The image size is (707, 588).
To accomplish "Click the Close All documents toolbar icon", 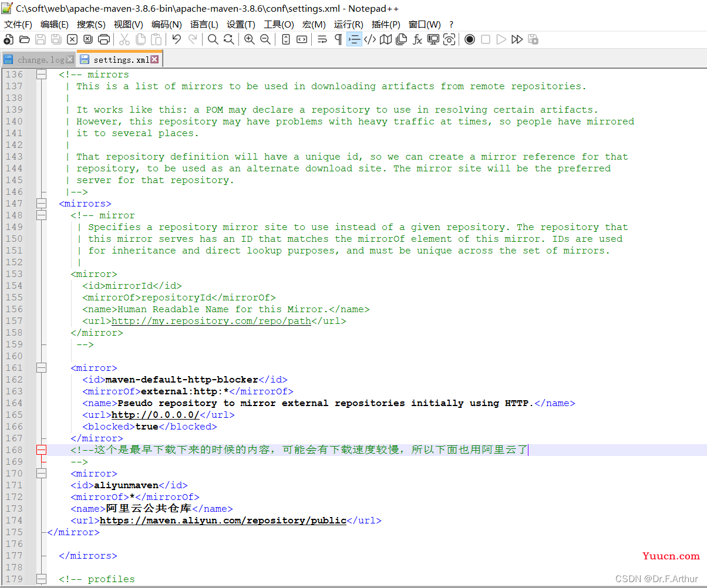I will click(87, 39).
